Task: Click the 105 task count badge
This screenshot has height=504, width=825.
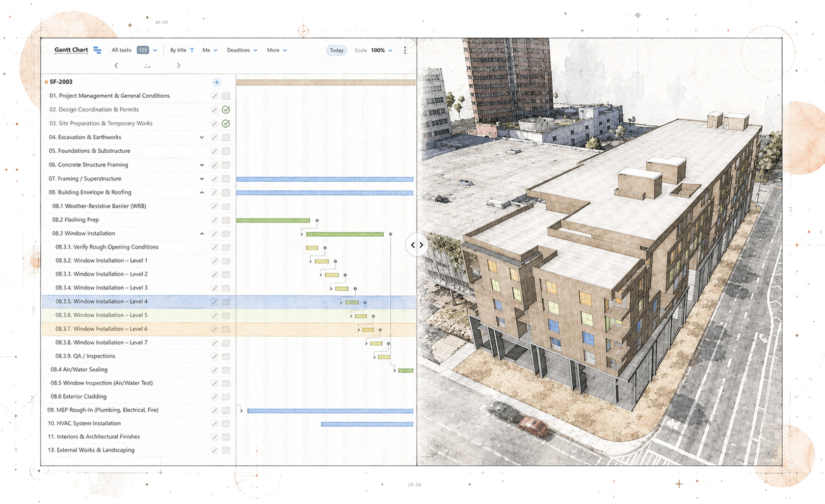Action: tap(143, 50)
